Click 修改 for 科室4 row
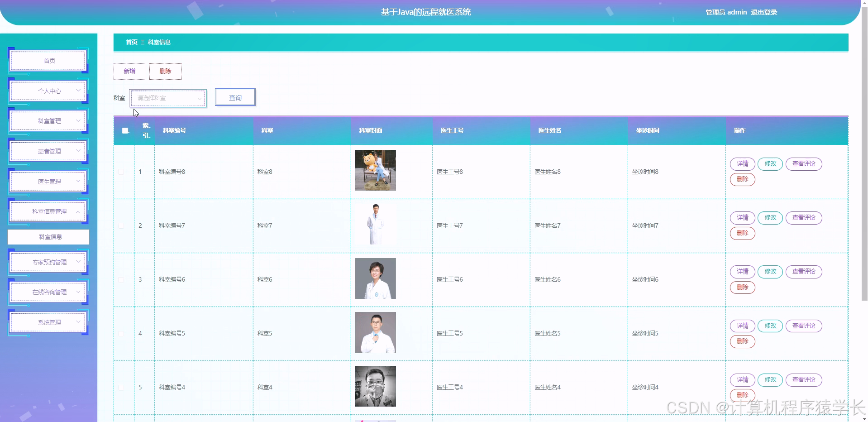Viewport: 868px width, 422px height. pos(770,380)
